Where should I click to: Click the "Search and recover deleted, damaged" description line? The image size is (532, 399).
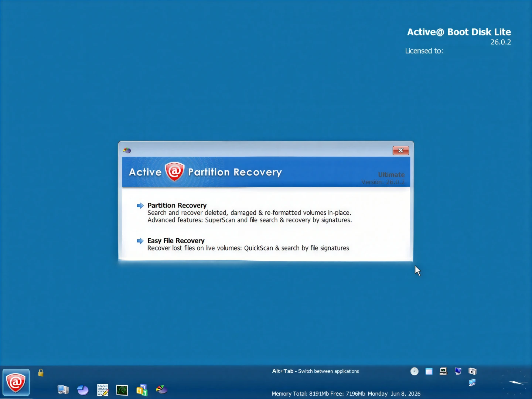click(x=249, y=213)
